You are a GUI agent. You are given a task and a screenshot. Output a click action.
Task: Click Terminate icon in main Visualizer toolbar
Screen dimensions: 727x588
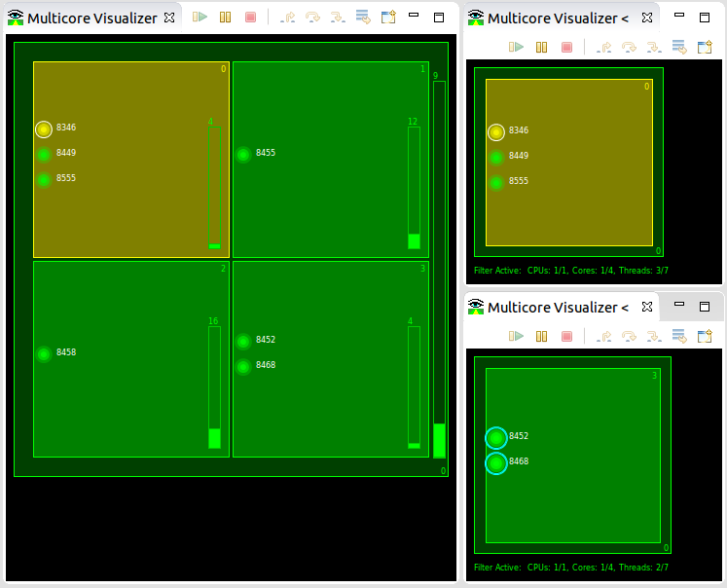point(250,18)
